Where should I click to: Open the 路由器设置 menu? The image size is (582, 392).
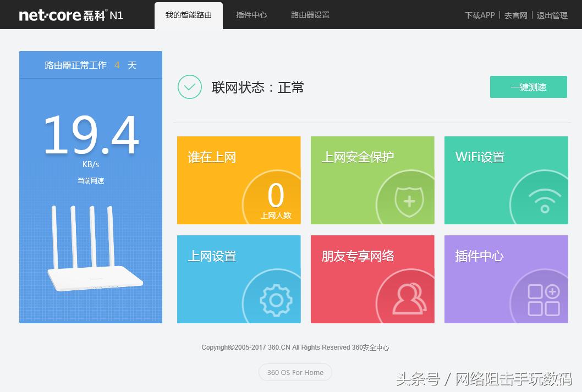coord(310,15)
